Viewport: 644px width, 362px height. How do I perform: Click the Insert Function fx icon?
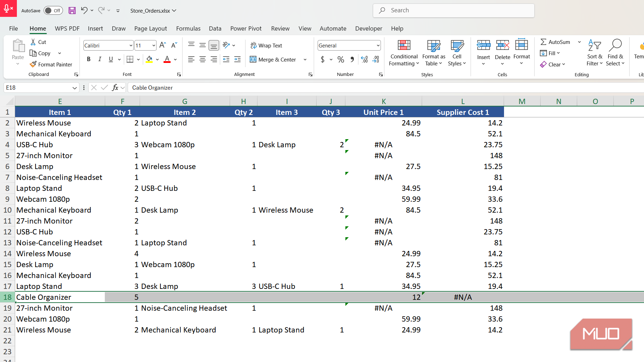pos(115,88)
